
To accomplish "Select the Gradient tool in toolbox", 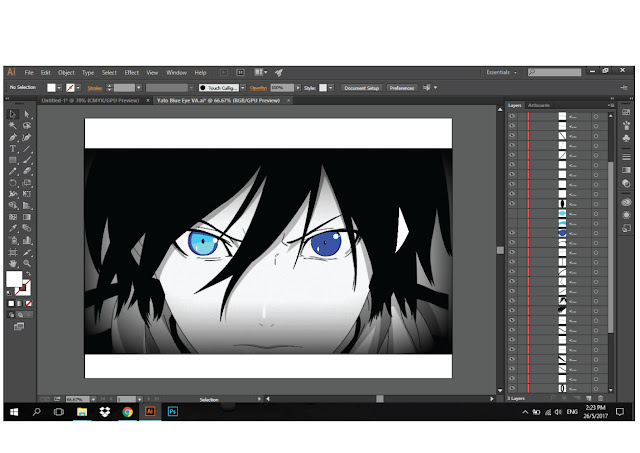I will click(27, 217).
